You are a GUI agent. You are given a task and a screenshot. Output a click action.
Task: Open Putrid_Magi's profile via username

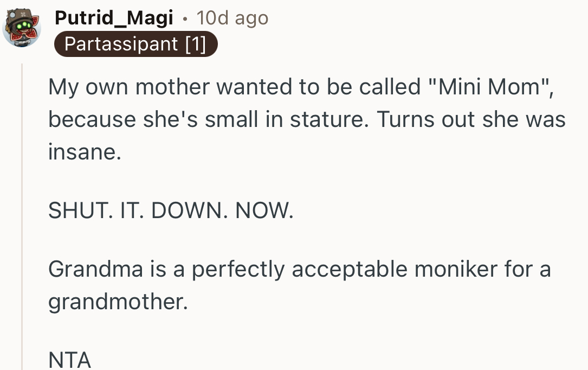click(114, 17)
